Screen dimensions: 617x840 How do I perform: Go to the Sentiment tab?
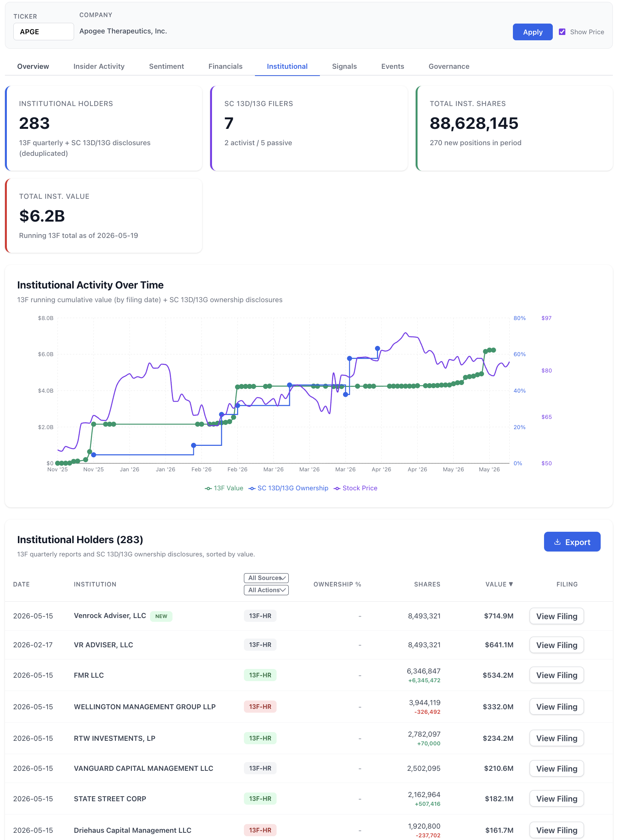[x=166, y=67]
